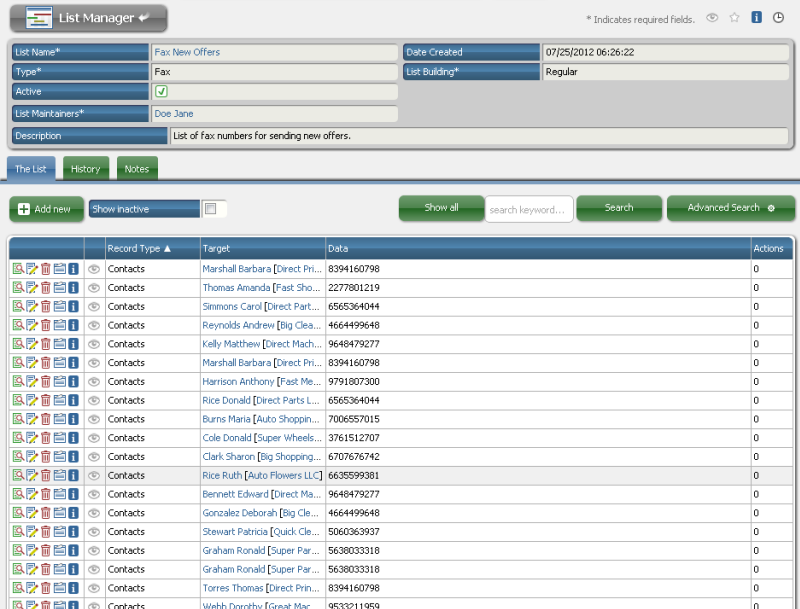This screenshot has width=800, height=609.
Task: Switch to the History tab
Action: (85, 169)
